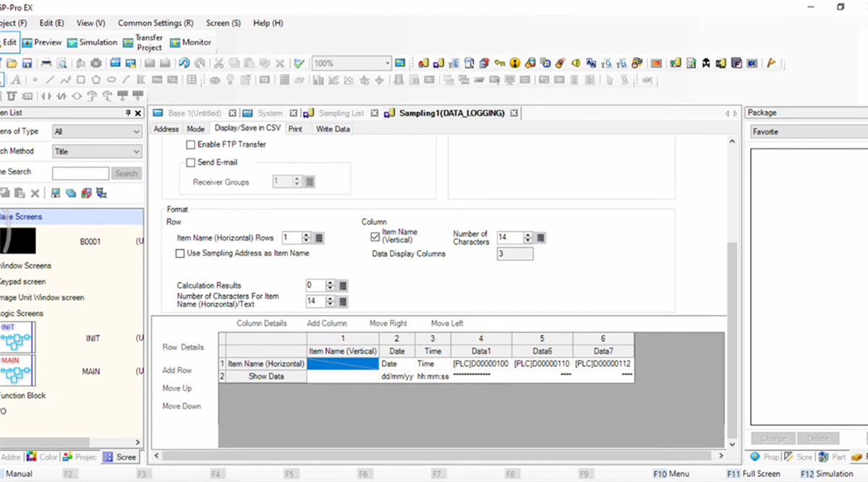Open project folder icon in toolbar
The image size is (868, 482).
pos(12,64)
